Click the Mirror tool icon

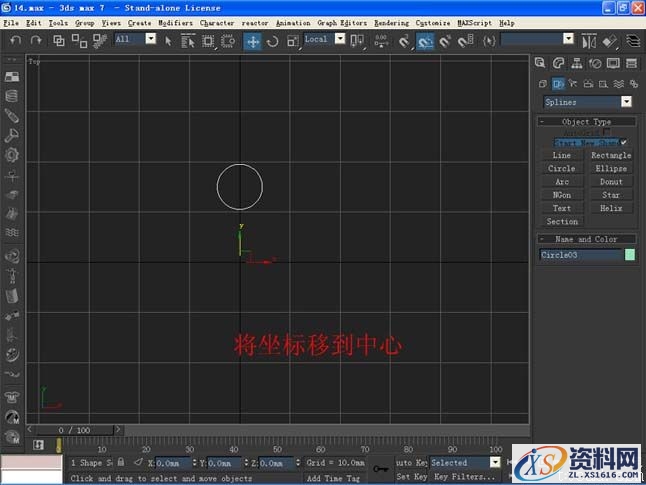pyautogui.click(x=589, y=41)
